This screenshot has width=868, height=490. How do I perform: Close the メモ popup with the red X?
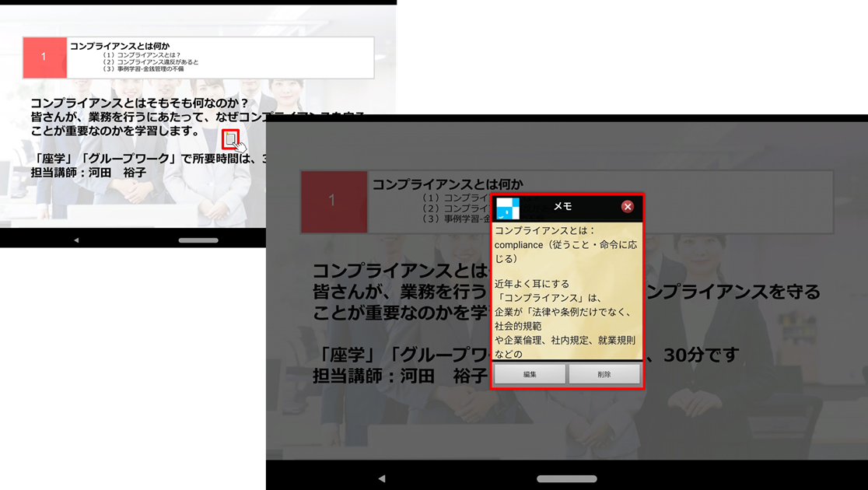(x=627, y=207)
